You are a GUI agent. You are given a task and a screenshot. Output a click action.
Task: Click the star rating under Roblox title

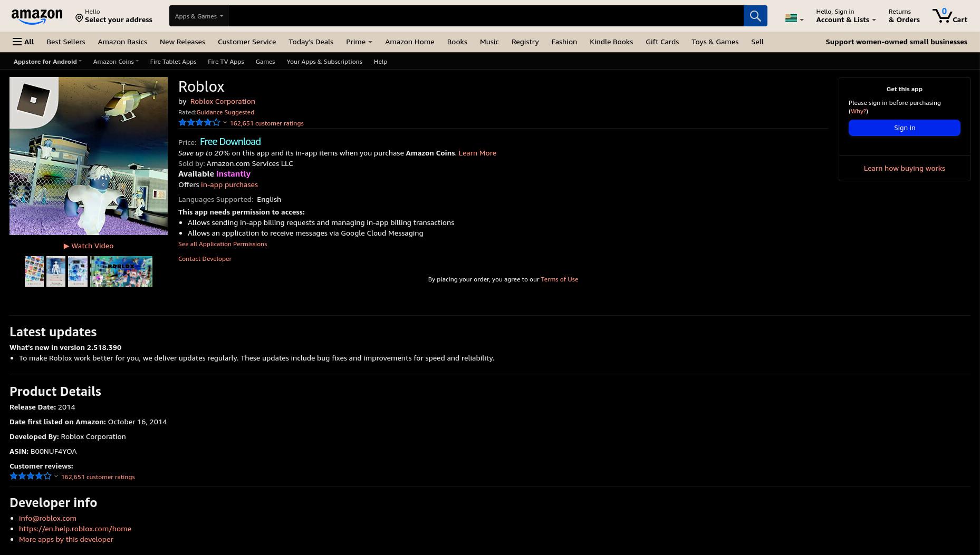coord(199,123)
